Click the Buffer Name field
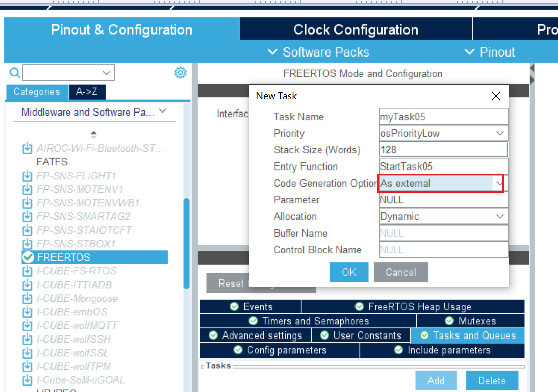The image size is (558, 392). click(x=443, y=233)
